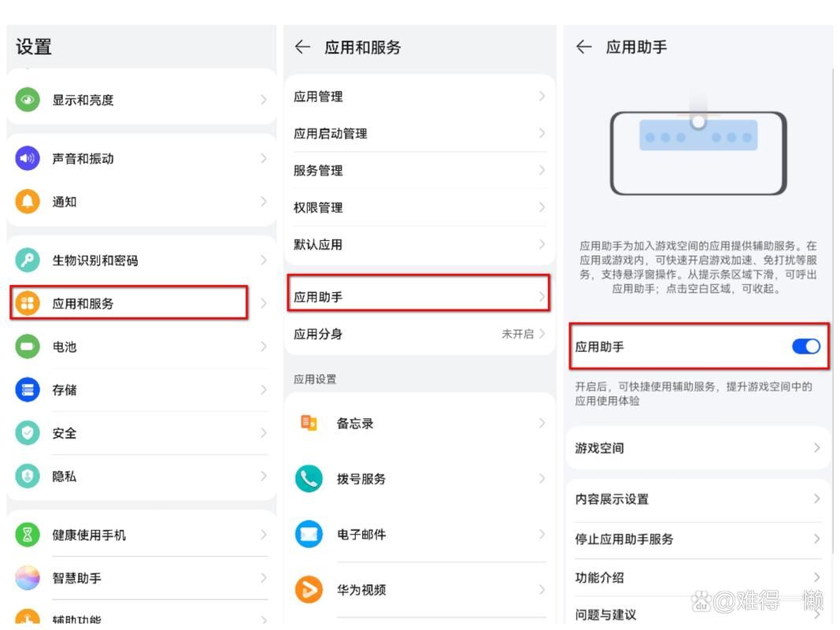Image resolution: width=840 pixels, height=630 pixels.
Task: Open the 备忘录 notes app icon
Action: (x=309, y=423)
